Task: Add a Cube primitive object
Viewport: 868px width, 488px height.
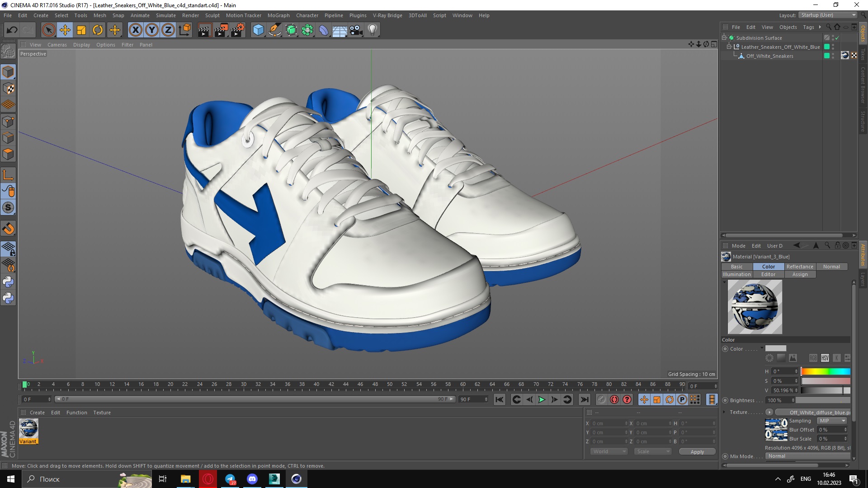Action: pyautogui.click(x=258, y=30)
